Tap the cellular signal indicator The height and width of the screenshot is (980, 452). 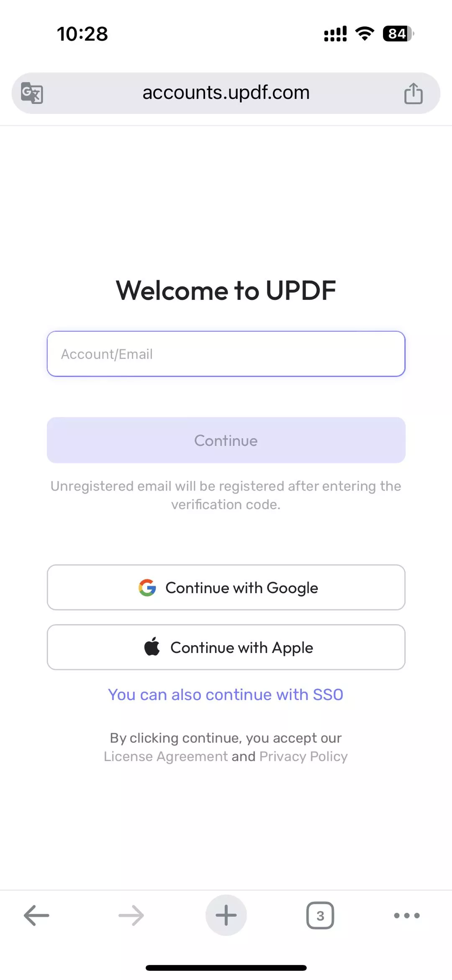[x=335, y=33]
